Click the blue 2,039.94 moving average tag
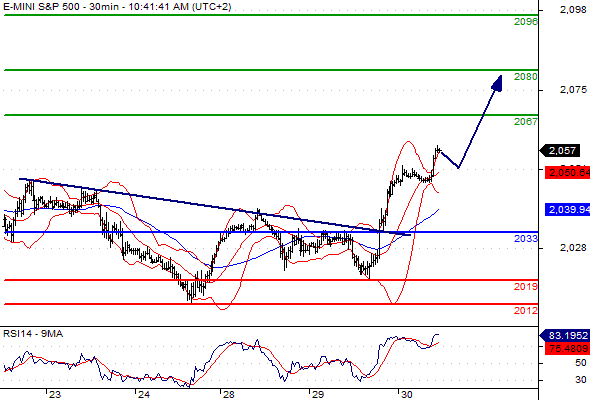Image resolution: width=590 pixels, height=400 pixels. click(567, 209)
